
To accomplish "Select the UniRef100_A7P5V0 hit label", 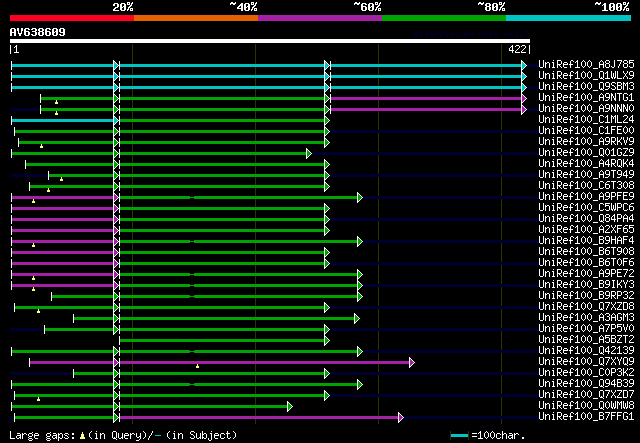I will point(586,329).
